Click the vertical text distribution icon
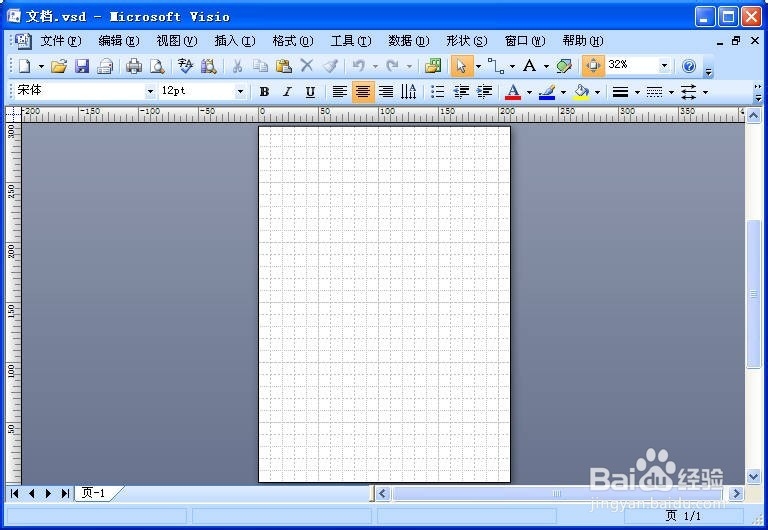 (x=408, y=92)
